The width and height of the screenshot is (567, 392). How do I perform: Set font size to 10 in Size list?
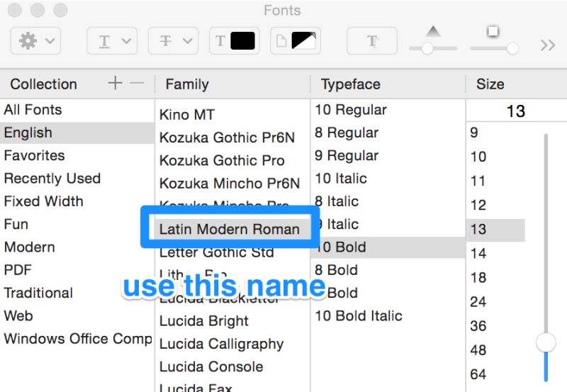[495, 157]
